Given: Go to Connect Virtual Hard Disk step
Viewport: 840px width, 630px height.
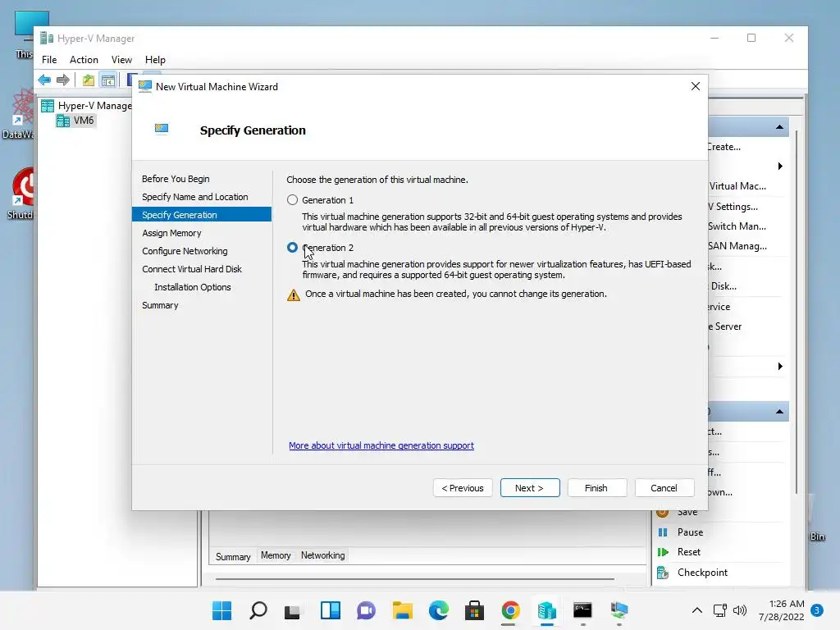Looking at the screenshot, I should [192, 269].
